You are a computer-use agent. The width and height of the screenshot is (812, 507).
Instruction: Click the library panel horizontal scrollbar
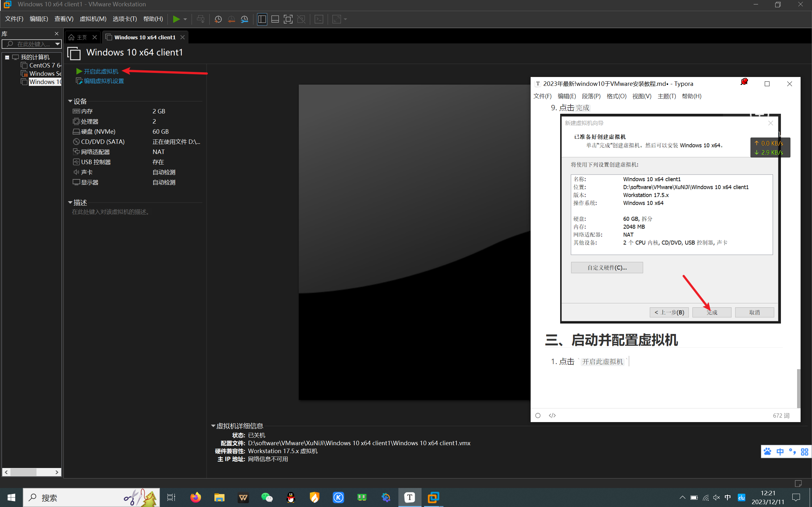pos(23,472)
